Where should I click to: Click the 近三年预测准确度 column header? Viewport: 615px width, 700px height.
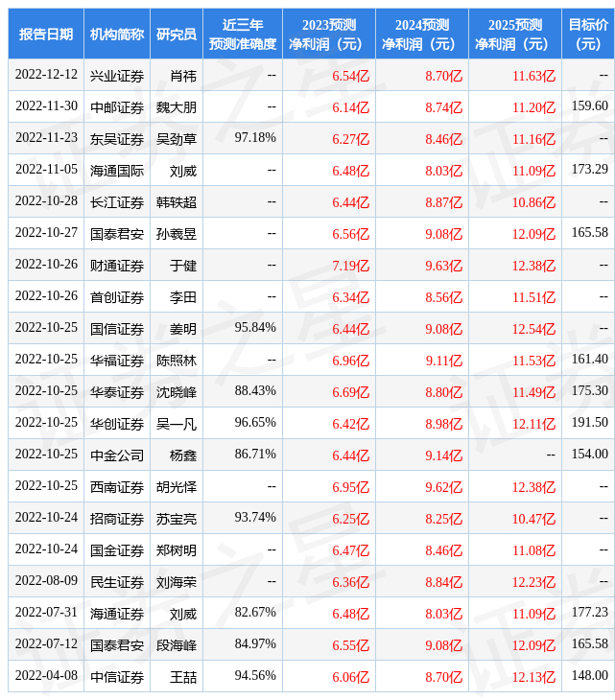tap(243, 35)
